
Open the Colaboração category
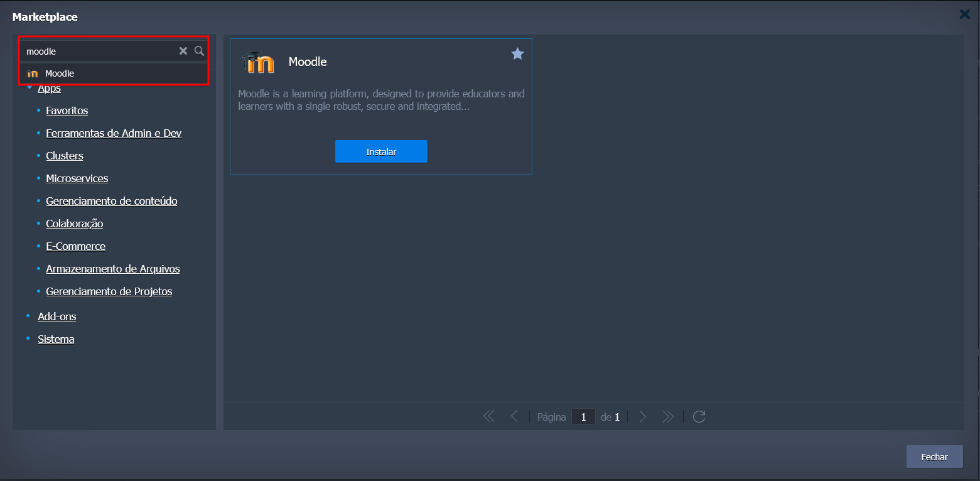click(x=75, y=224)
